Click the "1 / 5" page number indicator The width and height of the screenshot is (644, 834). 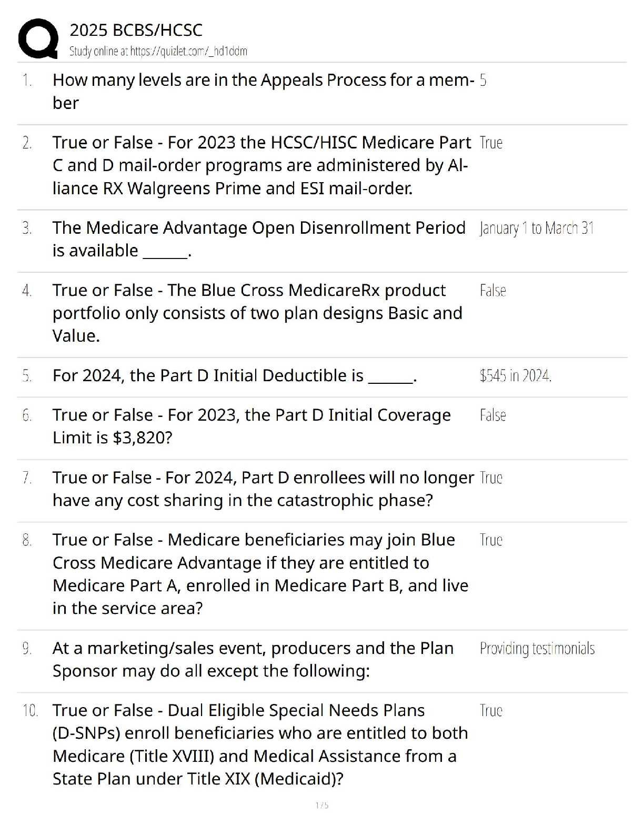point(322,805)
